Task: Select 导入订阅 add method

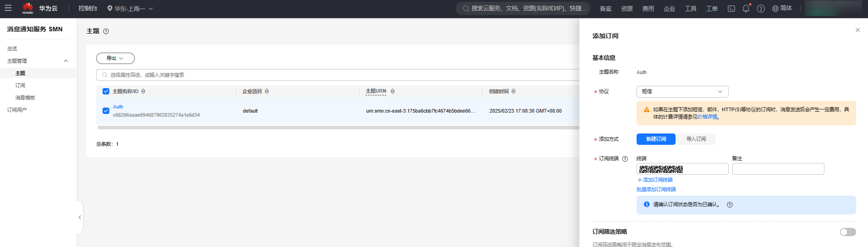Action: click(696, 139)
